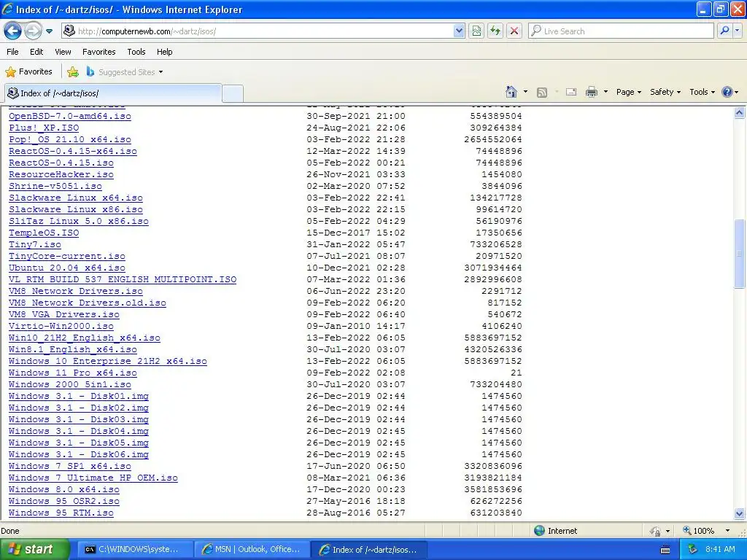Viewport: 747px width, 560px height.
Task: Open the Home button dropdown arrow
Action: tap(525, 92)
